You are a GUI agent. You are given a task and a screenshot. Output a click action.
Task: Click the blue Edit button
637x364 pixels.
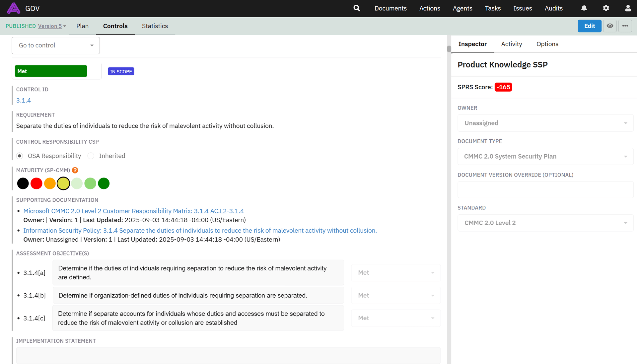pos(589,26)
